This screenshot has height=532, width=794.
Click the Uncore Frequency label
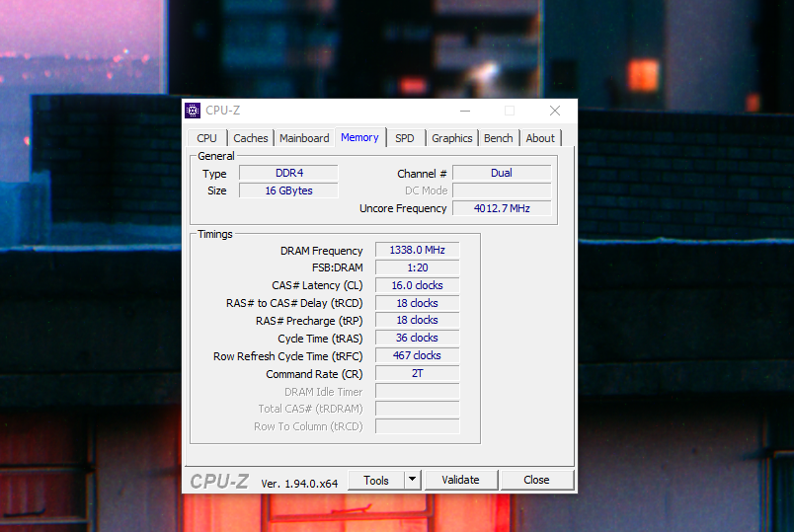(x=403, y=208)
